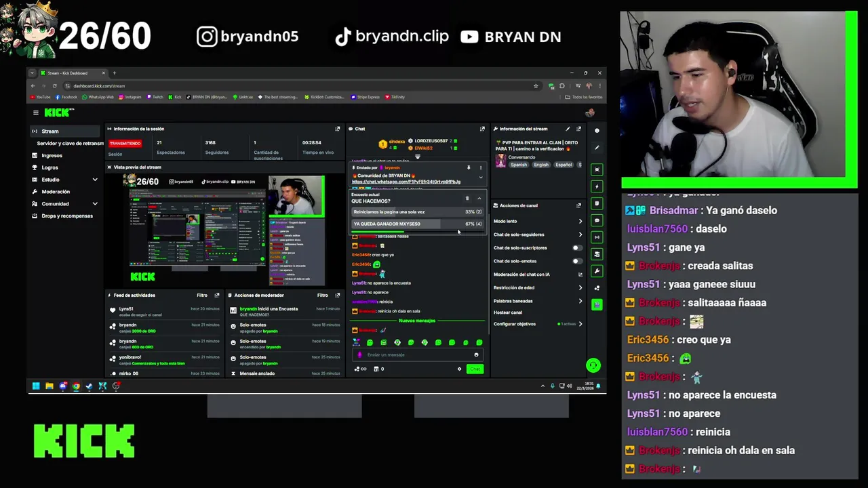Show hidden system tray icons
Screen dimensions: 868x488
coord(542,386)
